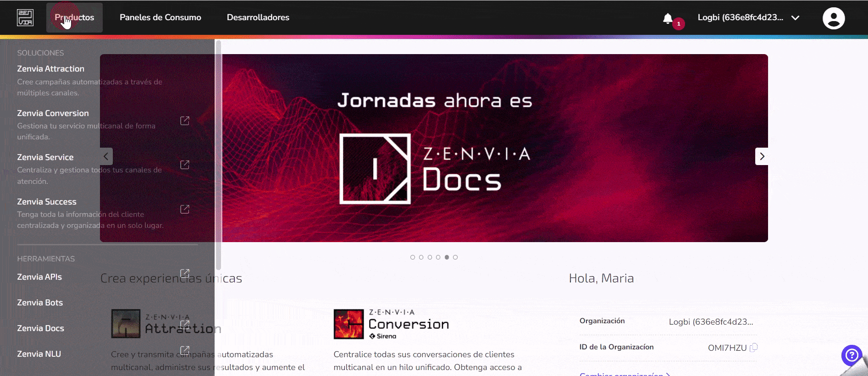Select the fifth carousel dot

447,257
